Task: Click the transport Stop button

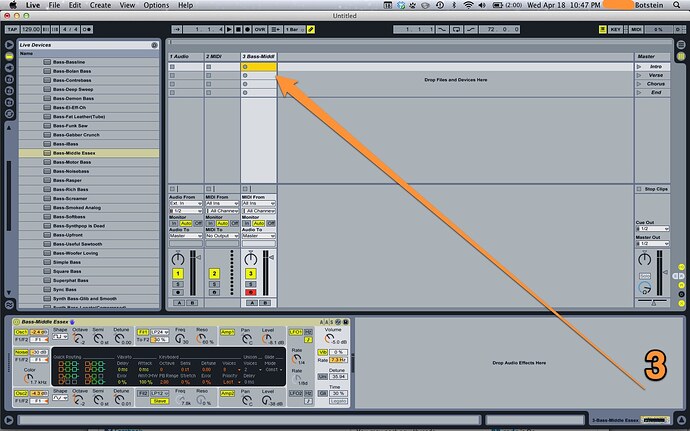Action: tap(238, 29)
